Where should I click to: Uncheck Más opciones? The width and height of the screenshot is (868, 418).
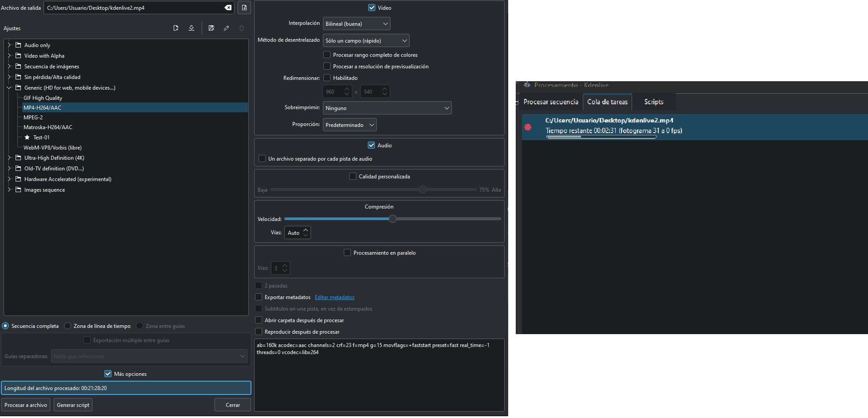click(x=108, y=374)
